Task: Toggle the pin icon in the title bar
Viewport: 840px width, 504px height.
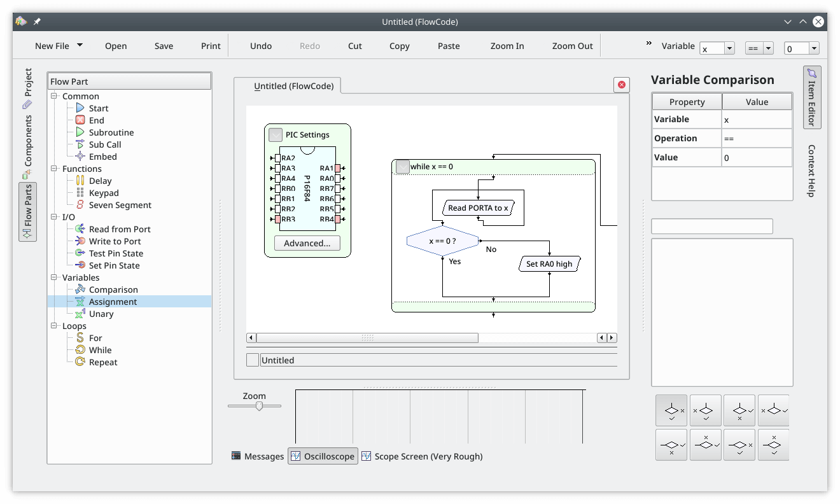Action: tap(36, 21)
